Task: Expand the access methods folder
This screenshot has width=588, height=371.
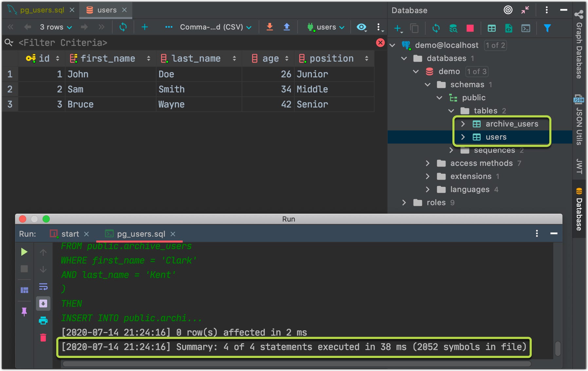Action: pos(428,163)
